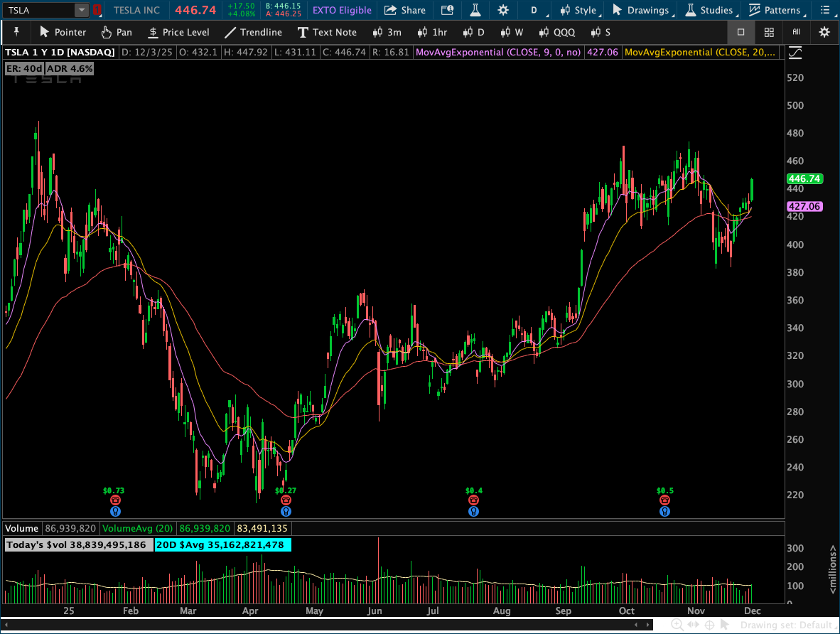Screen dimensions: 840x634
Task: Click the scrollbar far-left arrow
Action: 6,625
